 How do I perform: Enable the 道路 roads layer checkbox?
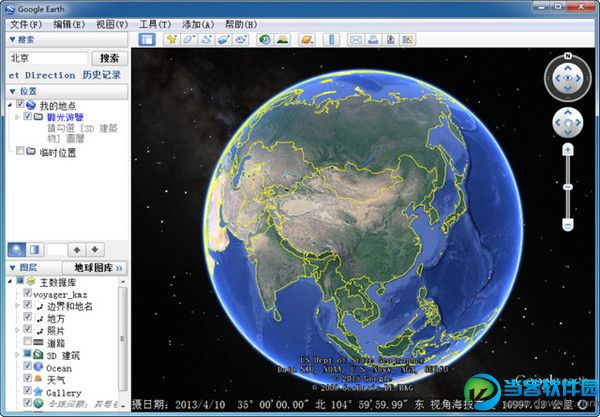click(28, 342)
